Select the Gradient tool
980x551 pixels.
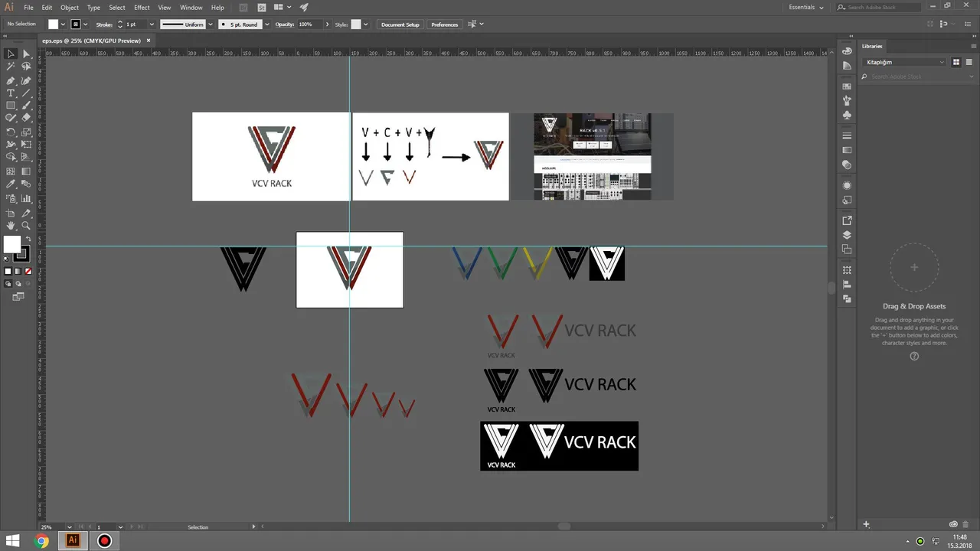26,171
